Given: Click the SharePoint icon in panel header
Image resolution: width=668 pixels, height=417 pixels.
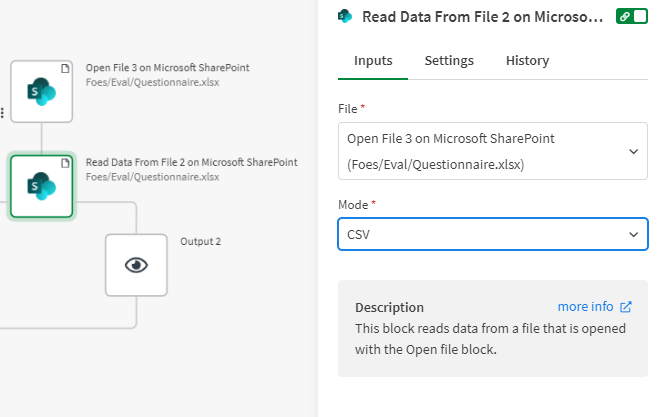Looking at the screenshot, I should click(345, 16).
